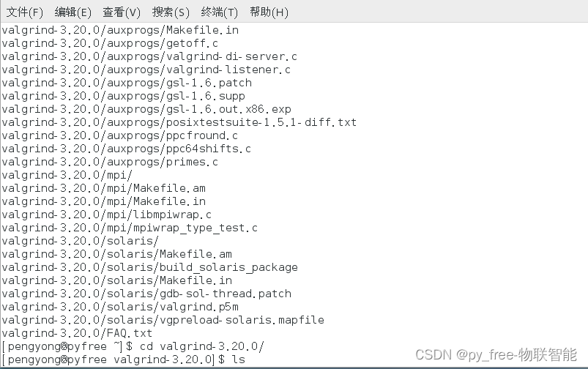588x369 pixels.
Task: Click the auxprogs/getoff.c output line
Action: 110,43
